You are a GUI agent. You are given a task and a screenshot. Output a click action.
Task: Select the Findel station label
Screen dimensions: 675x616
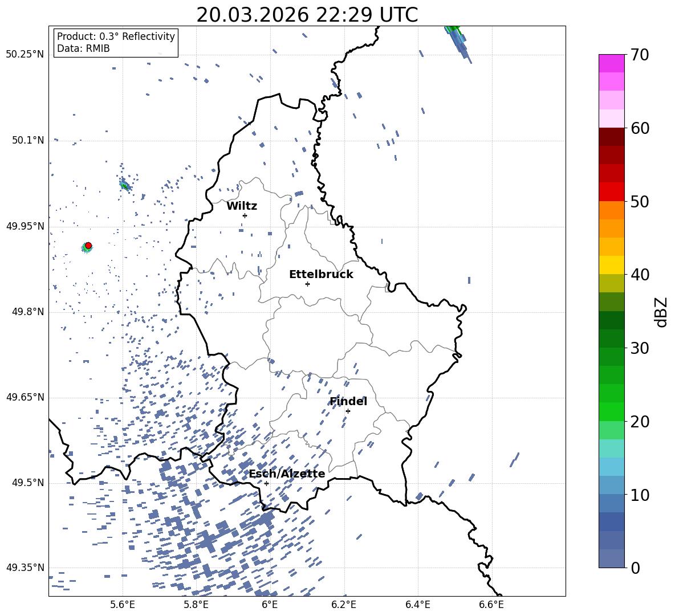tap(348, 401)
